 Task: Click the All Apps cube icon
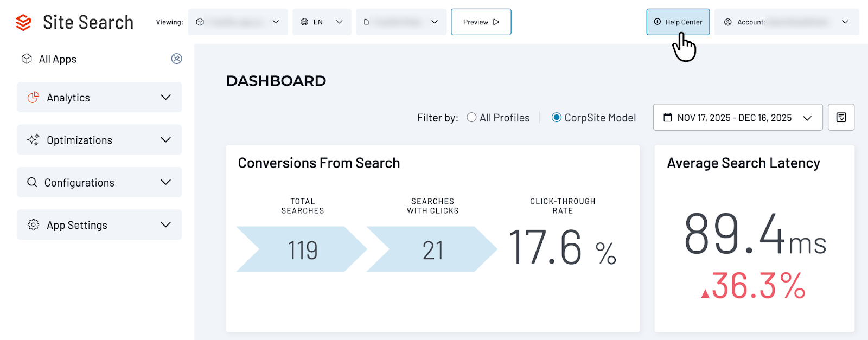point(27,59)
